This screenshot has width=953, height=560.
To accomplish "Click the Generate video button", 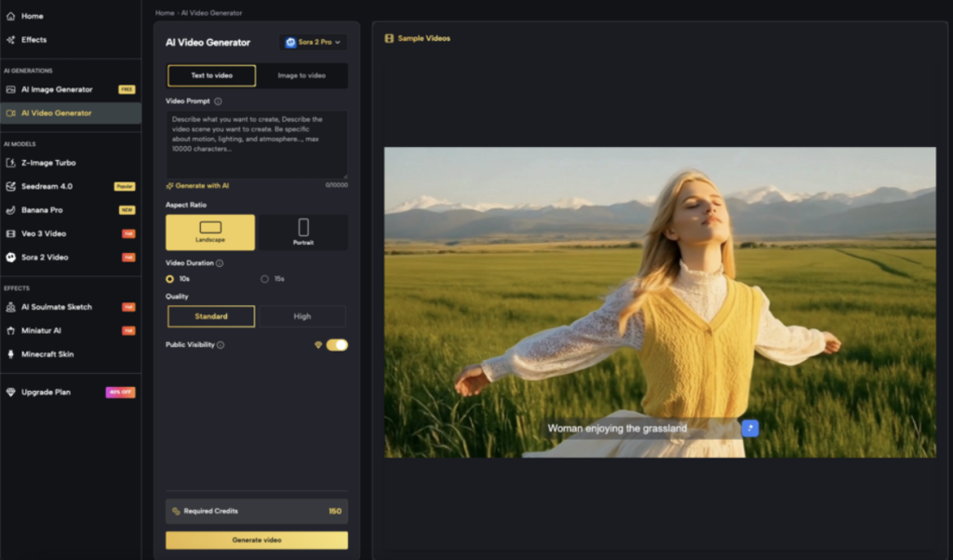I will point(257,540).
